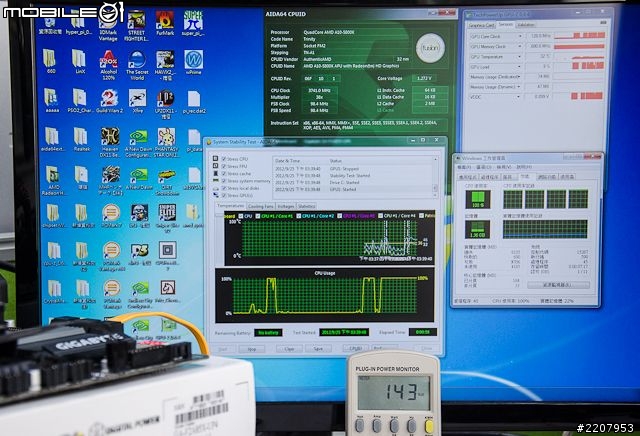Open the PSO2_Char folder on the desktop

(80, 101)
